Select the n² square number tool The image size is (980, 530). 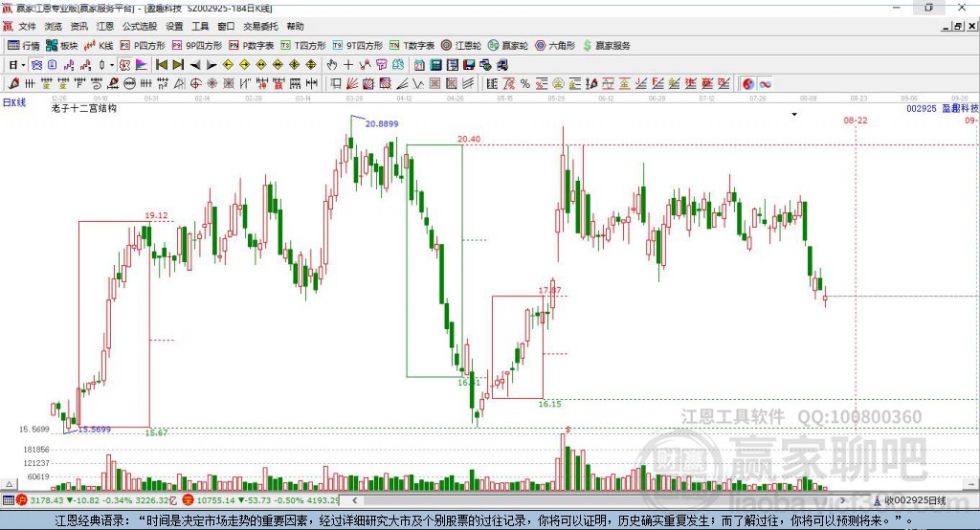pyautogui.click(x=163, y=84)
